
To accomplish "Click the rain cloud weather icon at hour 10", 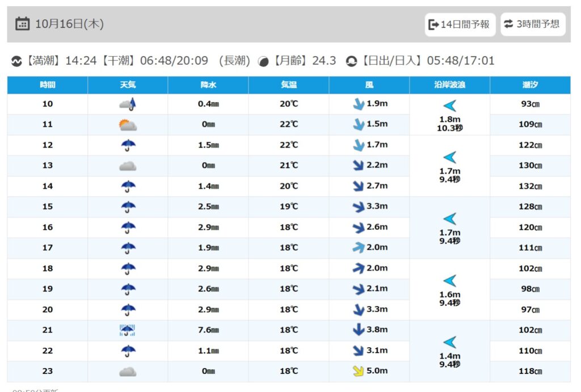I will (x=128, y=104).
